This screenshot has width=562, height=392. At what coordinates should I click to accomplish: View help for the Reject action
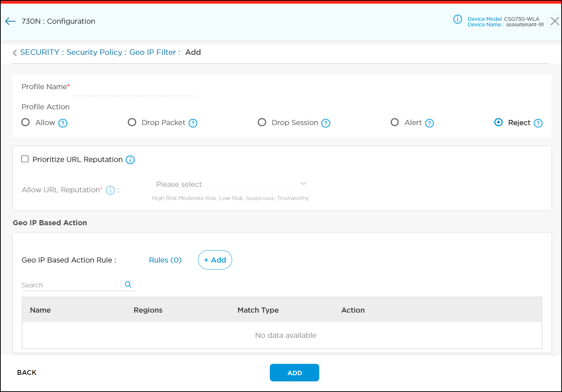pos(538,123)
